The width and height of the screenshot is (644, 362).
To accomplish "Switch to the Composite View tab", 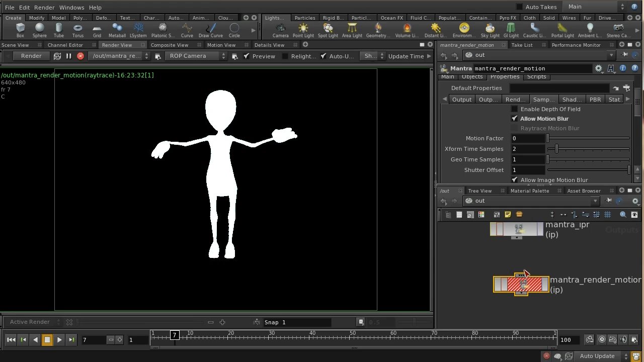I will [x=169, y=45].
